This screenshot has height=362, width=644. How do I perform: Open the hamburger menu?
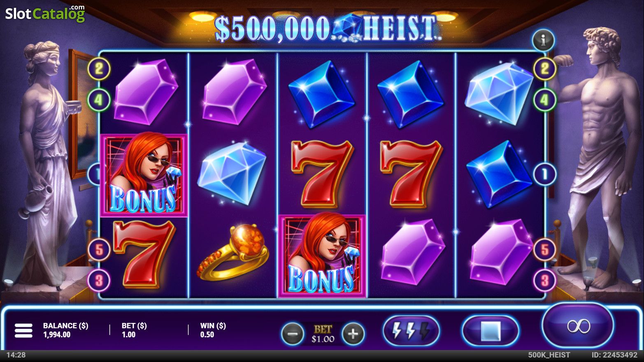click(23, 330)
